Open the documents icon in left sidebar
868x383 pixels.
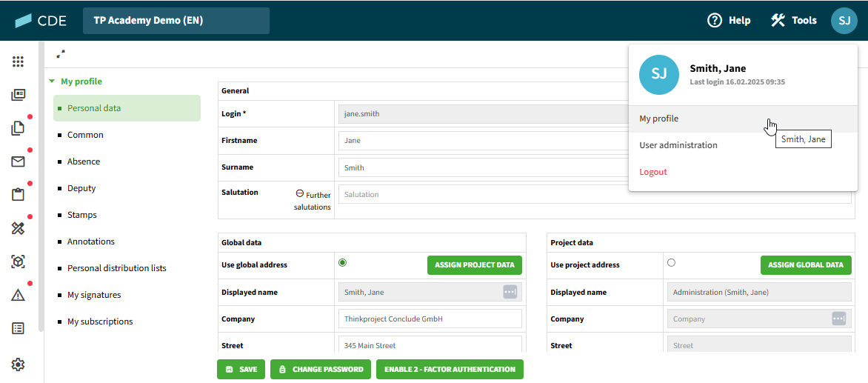(19, 128)
